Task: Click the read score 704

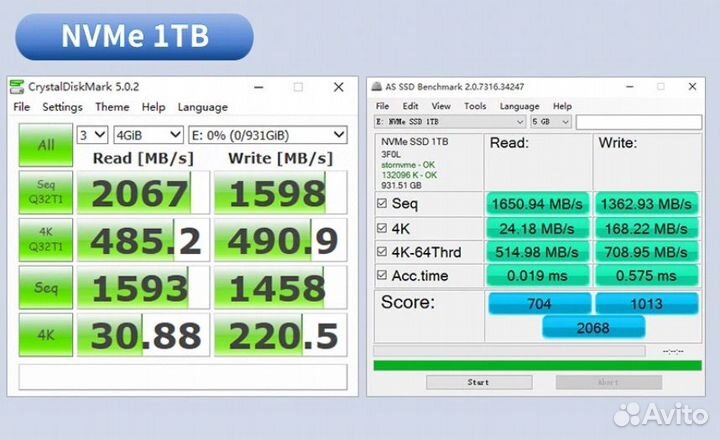Action: pos(540,304)
